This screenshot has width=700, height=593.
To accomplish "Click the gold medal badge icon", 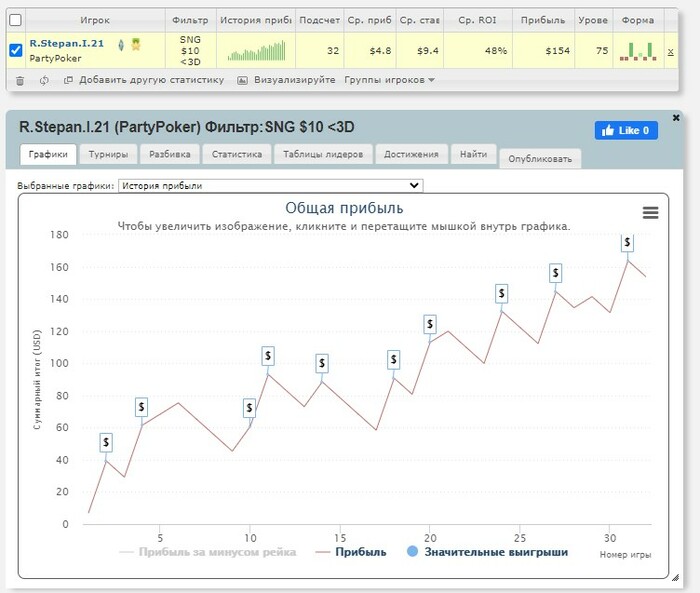I will [136, 44].
